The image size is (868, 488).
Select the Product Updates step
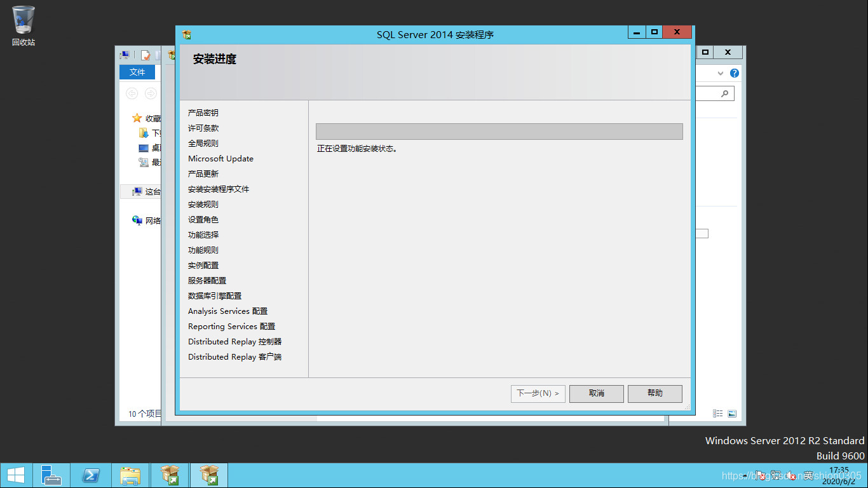pos(203,173)
